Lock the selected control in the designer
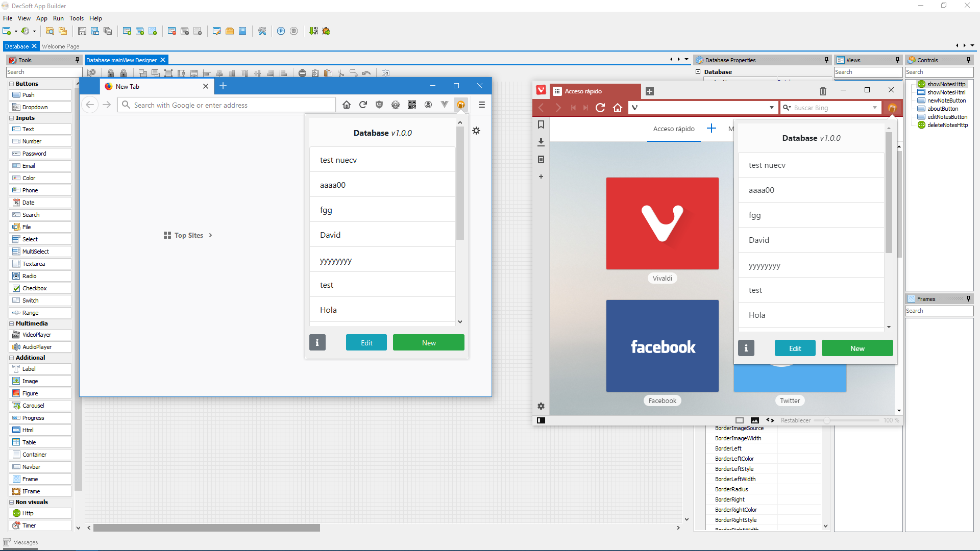 [x=111, y=73]
